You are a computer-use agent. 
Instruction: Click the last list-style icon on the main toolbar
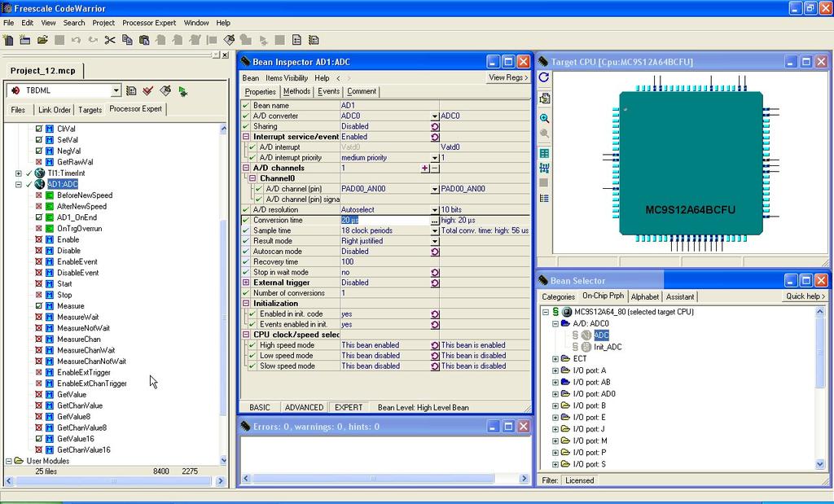[x=314, y=40]
